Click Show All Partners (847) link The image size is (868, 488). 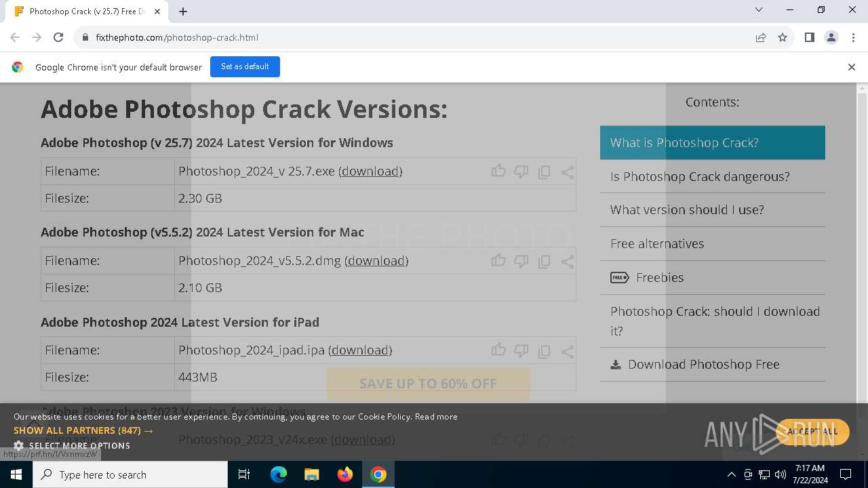coord(83,430)
